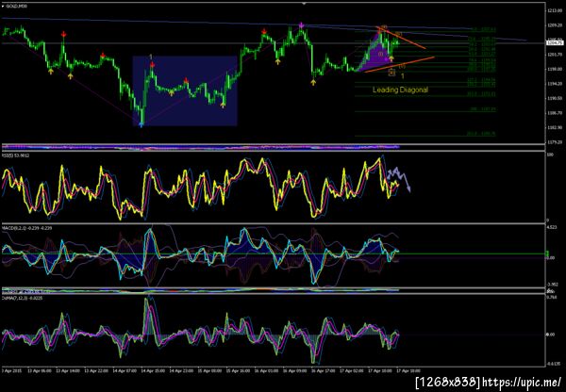Screen dimensions: 566x392
Task: Click the highlighted current price label 1204.75
Action: [556, 43]
